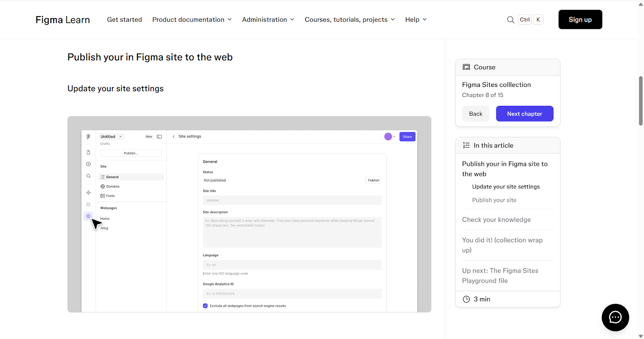This screenshot has width=644, height=339.
Task: Jump to Update your site settings in the sidebar
Action: pyautogui.click(x=506, y=187)
